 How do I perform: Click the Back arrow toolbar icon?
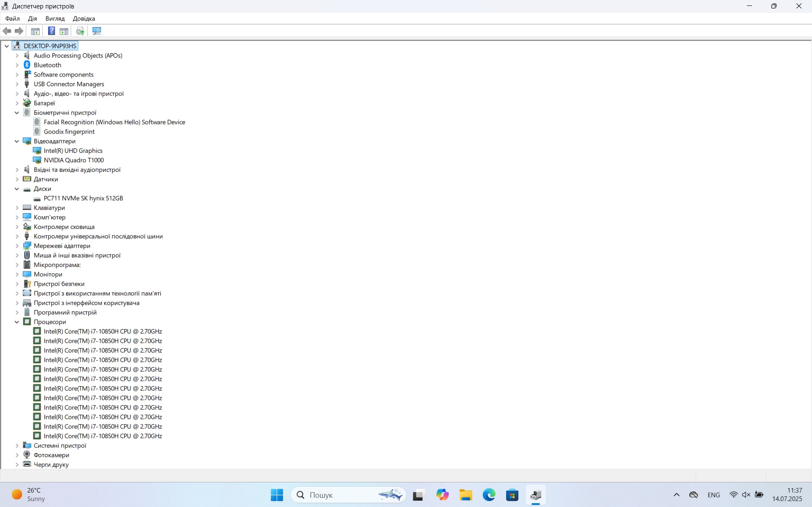click(x=7, y=31)
